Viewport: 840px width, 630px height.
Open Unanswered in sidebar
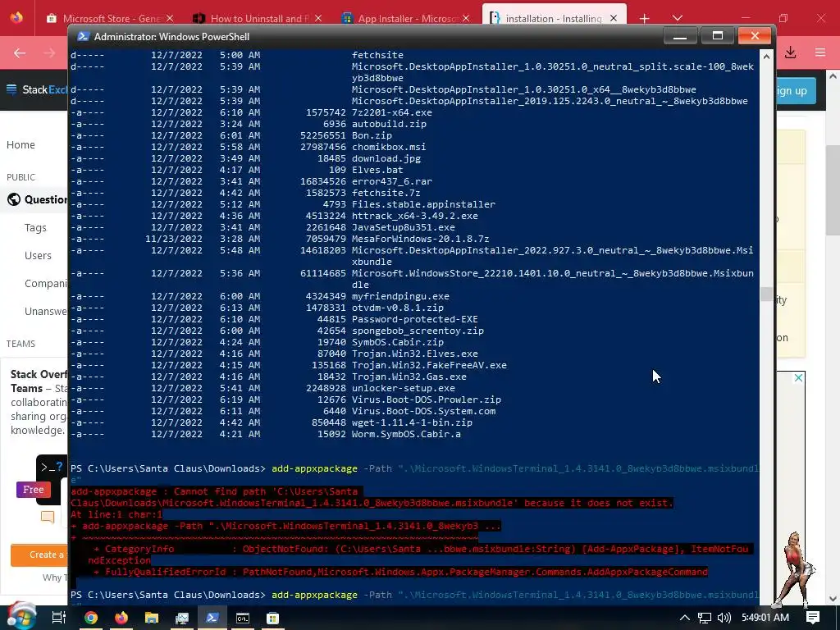(x=46, y=311)
